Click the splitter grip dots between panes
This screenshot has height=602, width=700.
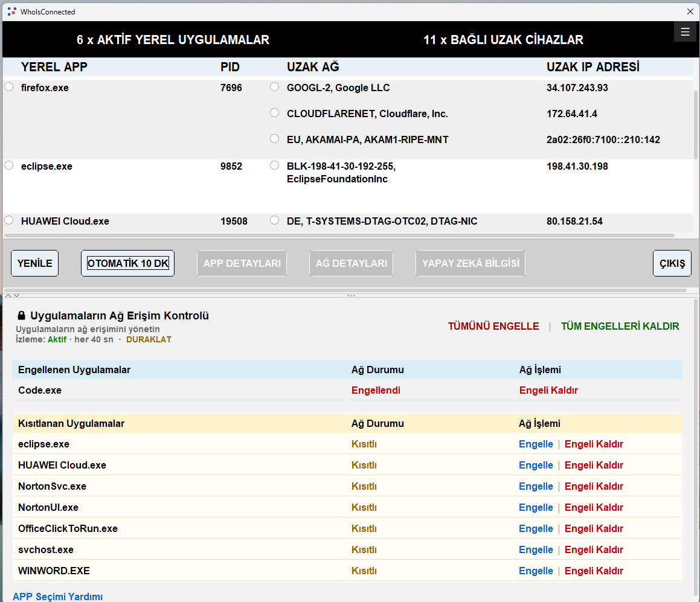pyautogui.click(x=352, y=295)
